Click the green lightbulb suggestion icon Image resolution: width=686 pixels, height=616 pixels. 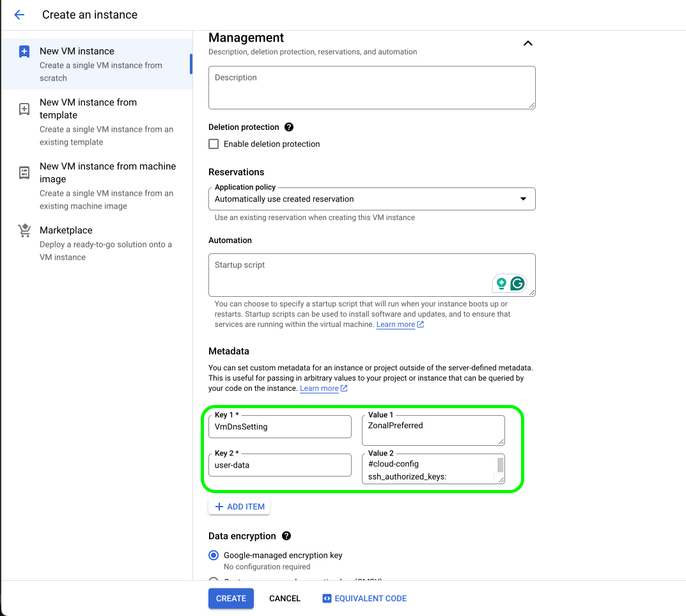(501, 283)
